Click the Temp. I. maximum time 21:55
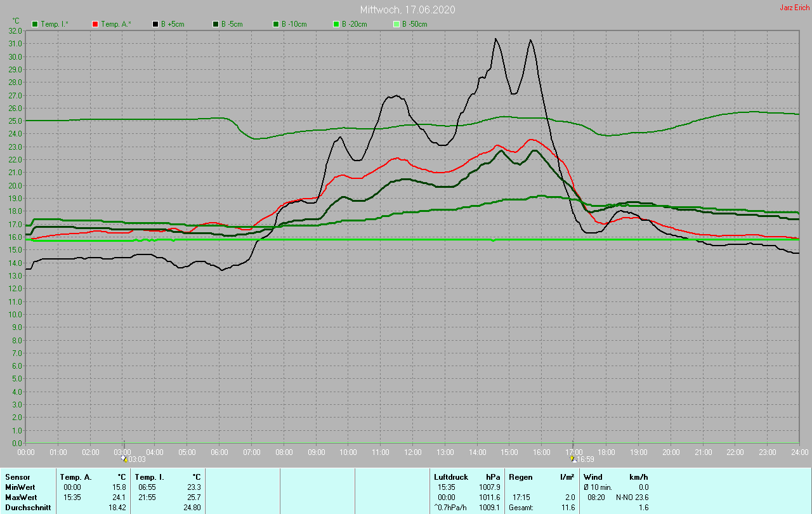Image resolution: width=812 pixels, height=514 pixels. 147,497
